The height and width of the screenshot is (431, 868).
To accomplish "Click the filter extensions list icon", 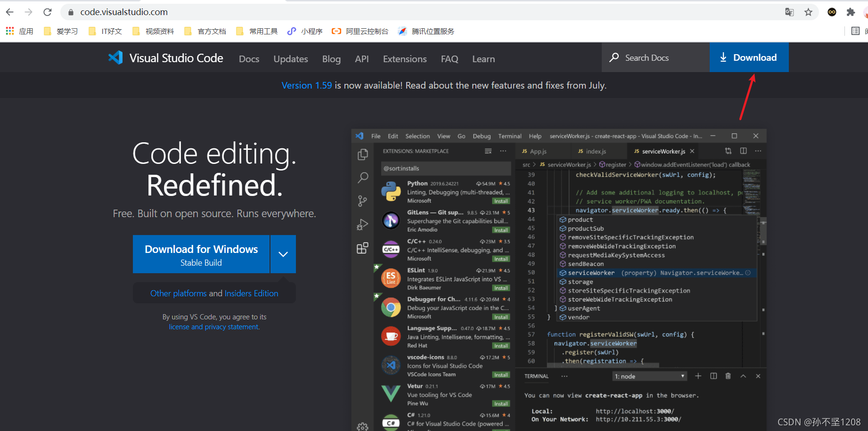I will pyautogui.click(x=488, y=151).
